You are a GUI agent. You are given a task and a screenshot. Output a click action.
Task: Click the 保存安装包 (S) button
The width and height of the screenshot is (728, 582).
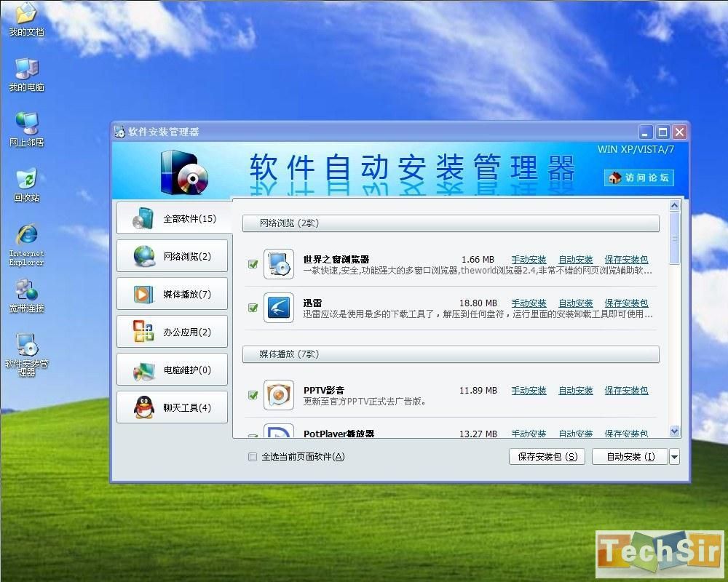coord(547,457)
